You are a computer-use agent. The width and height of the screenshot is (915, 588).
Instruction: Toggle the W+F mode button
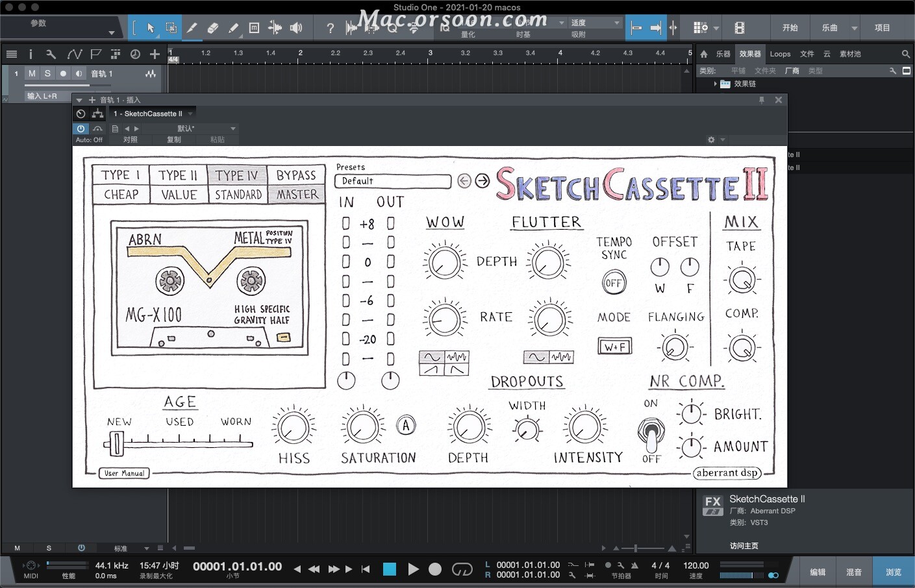click(x=614, y=347)
